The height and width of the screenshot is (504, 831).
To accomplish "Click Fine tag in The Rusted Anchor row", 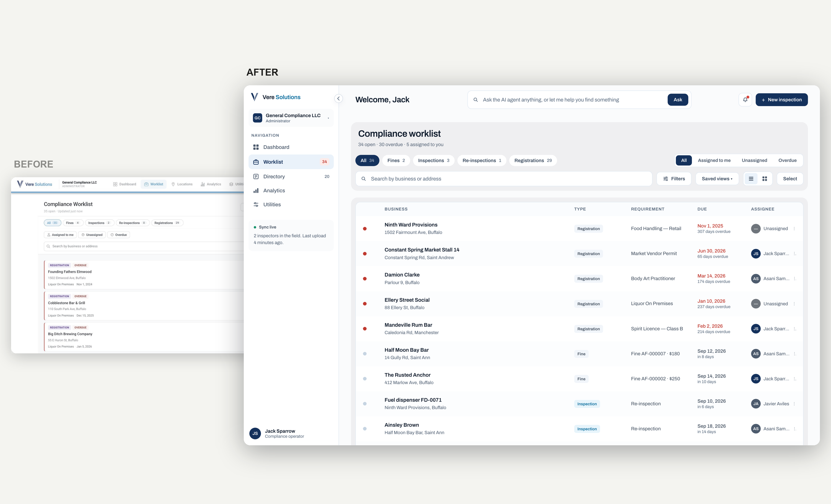I will coord(581,379).
